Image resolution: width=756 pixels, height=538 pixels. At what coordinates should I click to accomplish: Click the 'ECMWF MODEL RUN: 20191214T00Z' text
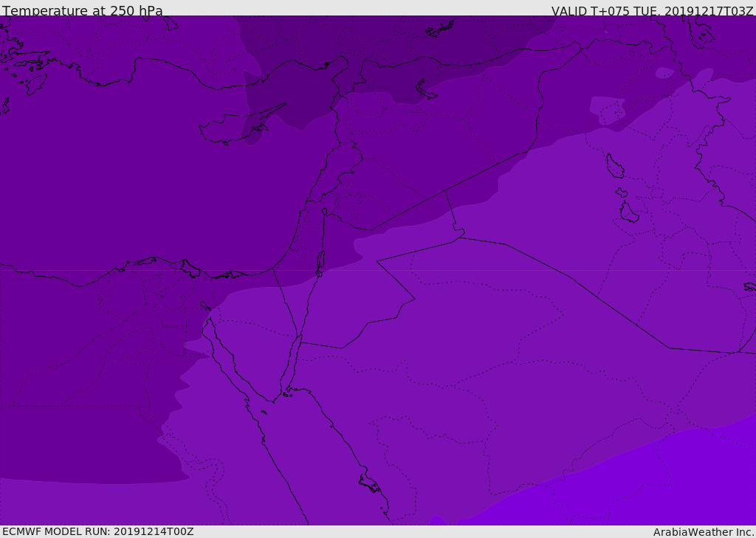(x=98, y=531)
